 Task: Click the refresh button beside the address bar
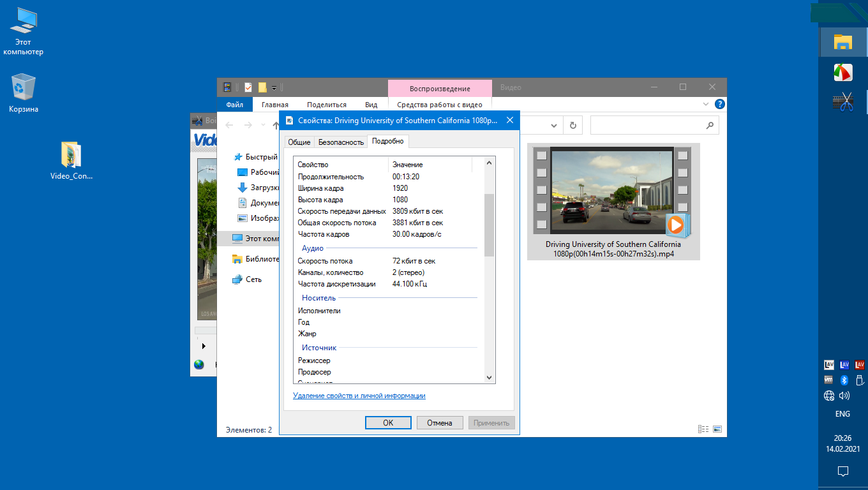[573, 126]
